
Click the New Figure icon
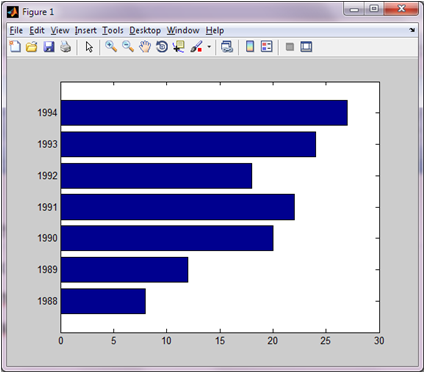point(15,47)
